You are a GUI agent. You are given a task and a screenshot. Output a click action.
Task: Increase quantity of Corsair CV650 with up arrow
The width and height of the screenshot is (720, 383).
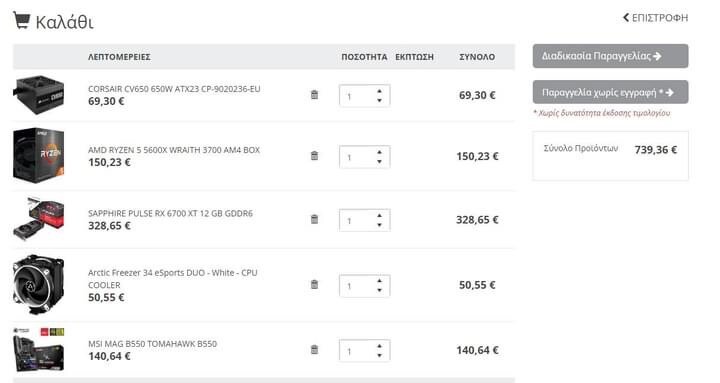(x=379, y=91)
